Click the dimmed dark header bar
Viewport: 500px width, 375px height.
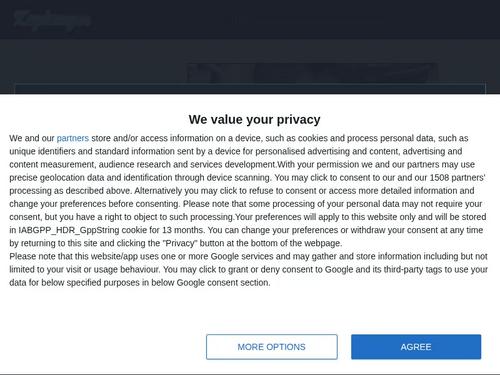click(250, 19)
